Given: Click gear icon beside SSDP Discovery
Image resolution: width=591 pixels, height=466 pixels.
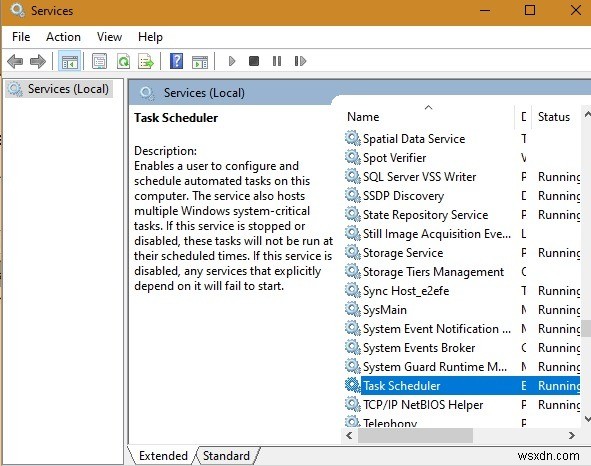Looking at the screenshot, I should 353,195.
